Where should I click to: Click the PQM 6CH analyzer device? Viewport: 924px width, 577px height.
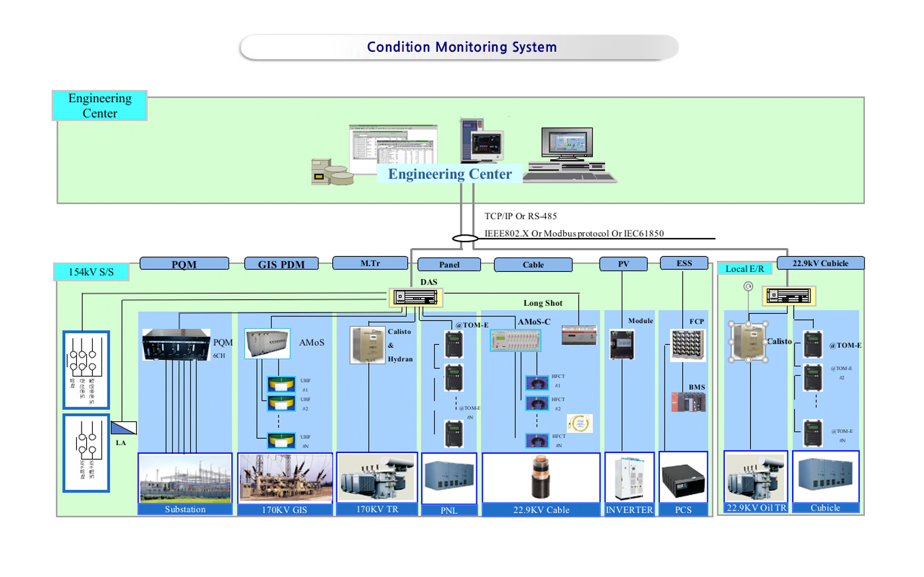pos(176,344)
